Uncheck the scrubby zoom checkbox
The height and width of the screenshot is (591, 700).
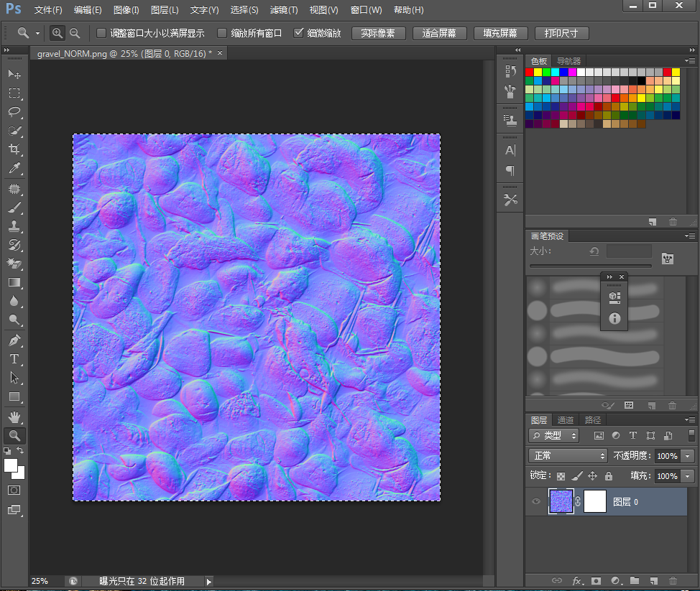[x=298, y=33]
